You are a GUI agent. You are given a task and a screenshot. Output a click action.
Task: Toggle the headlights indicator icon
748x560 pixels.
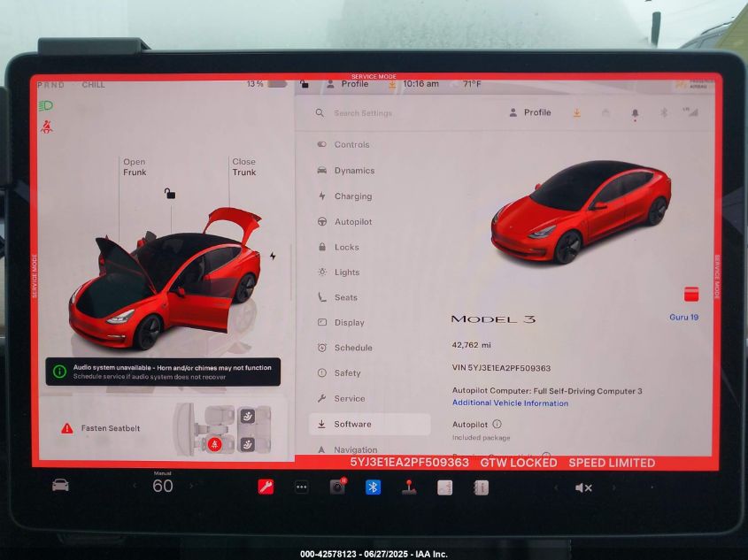pyautogui.click(x=45, y=105)
